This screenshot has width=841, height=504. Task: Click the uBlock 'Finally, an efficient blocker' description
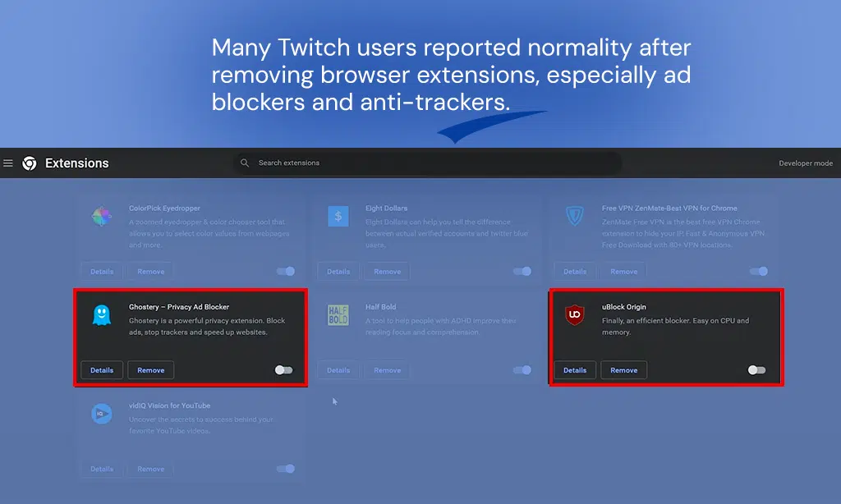(x=675, y=327)
